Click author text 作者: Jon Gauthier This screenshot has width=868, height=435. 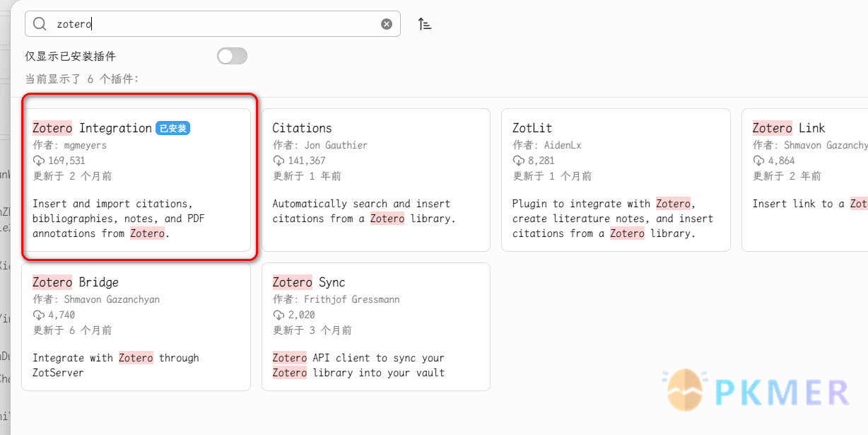pos(320,145)
